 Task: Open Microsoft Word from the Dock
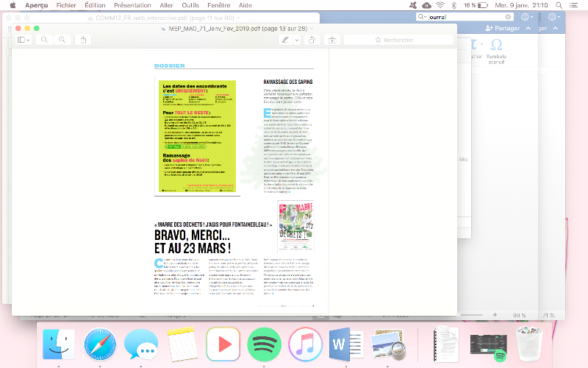tap(346, 344)
